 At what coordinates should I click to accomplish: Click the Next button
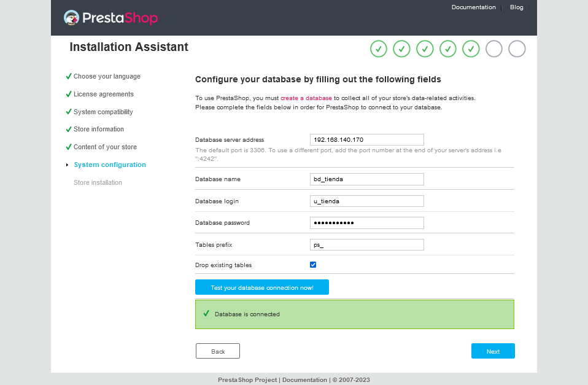[x=493, y=351]
